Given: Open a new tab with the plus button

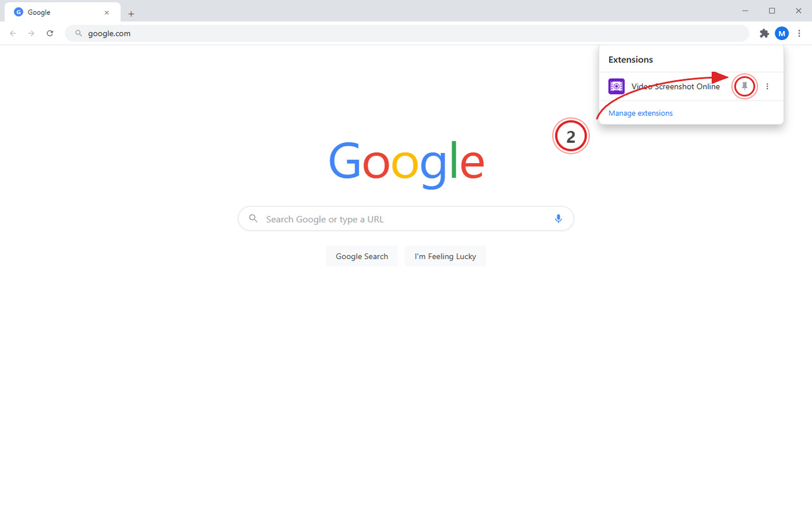Looking at the screenshot, I should pyautogui.click(x=131, y=13).
